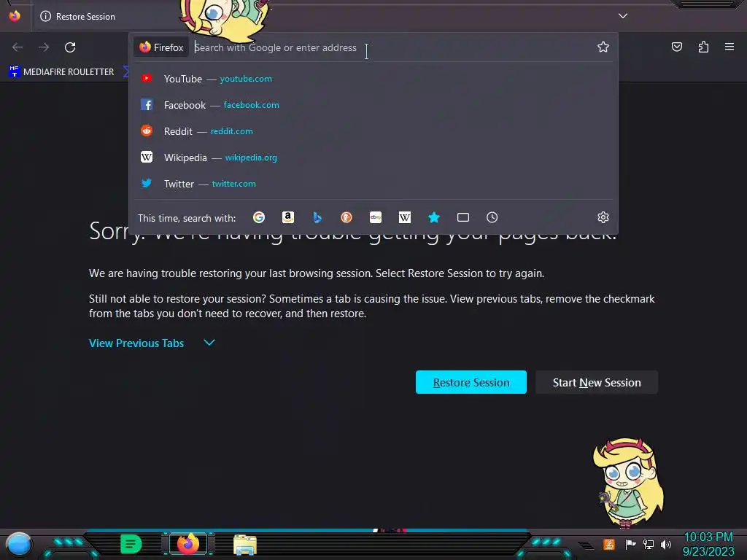Open Save to Pocket button

click(677, 47)
